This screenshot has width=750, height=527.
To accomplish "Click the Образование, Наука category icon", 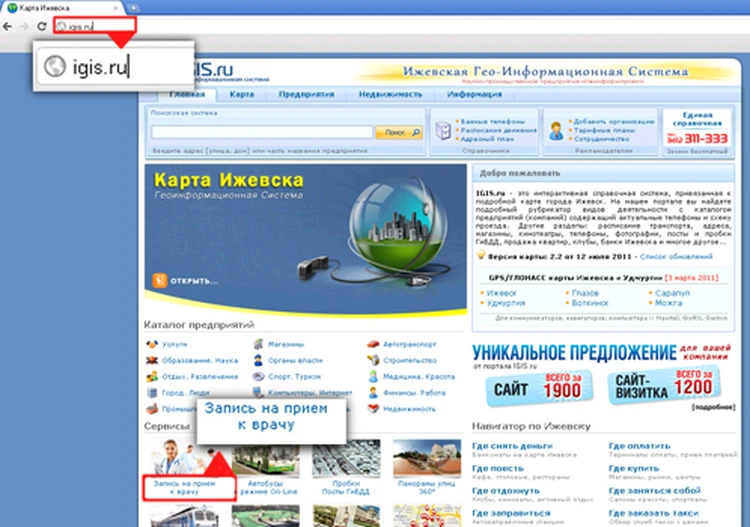I will pos(151,361).
